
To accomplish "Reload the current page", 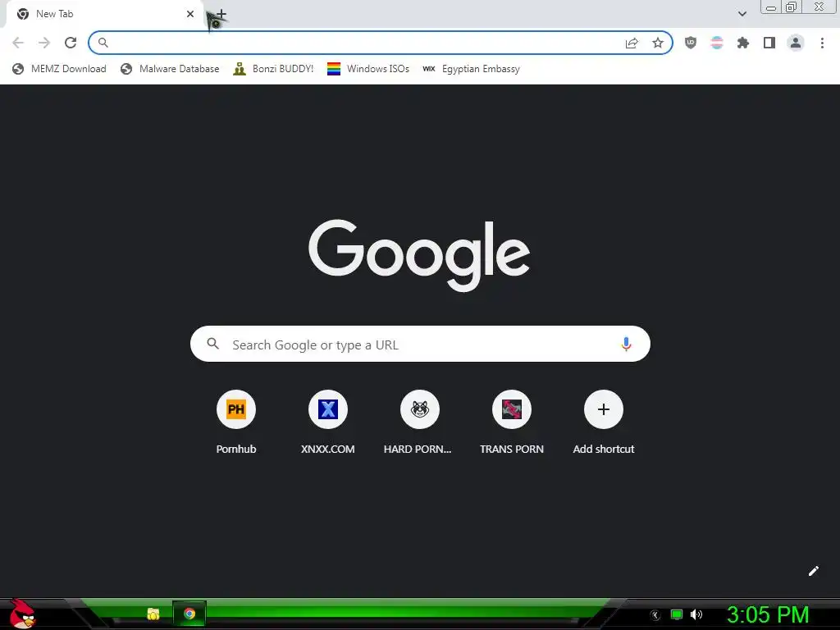I will click(x=71, y=43).
